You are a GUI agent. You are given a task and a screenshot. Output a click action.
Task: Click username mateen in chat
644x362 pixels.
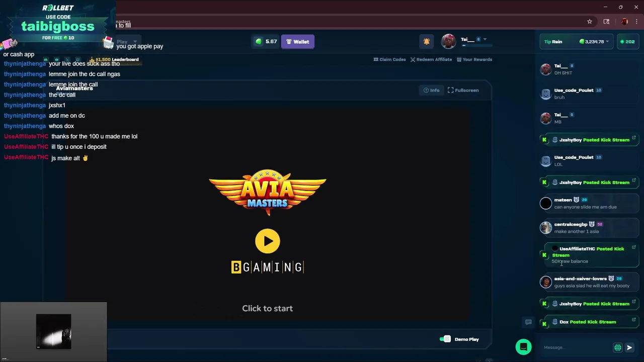(563, 200)
